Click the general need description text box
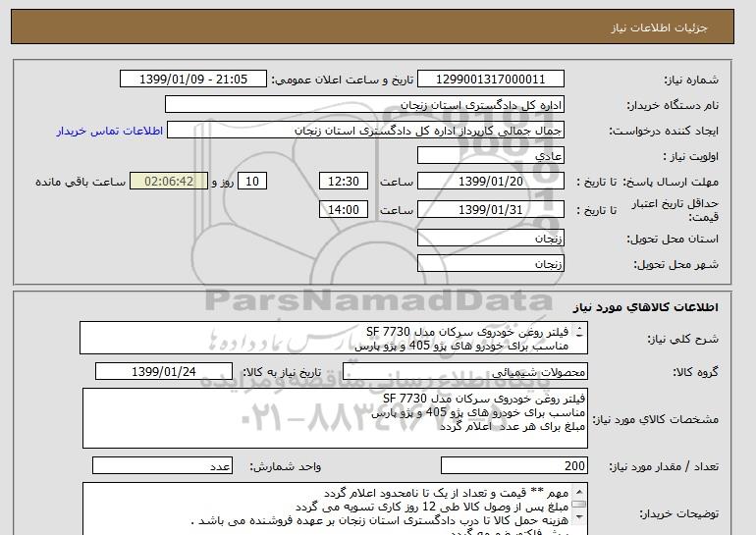756x535 pixels. point(334,339)
